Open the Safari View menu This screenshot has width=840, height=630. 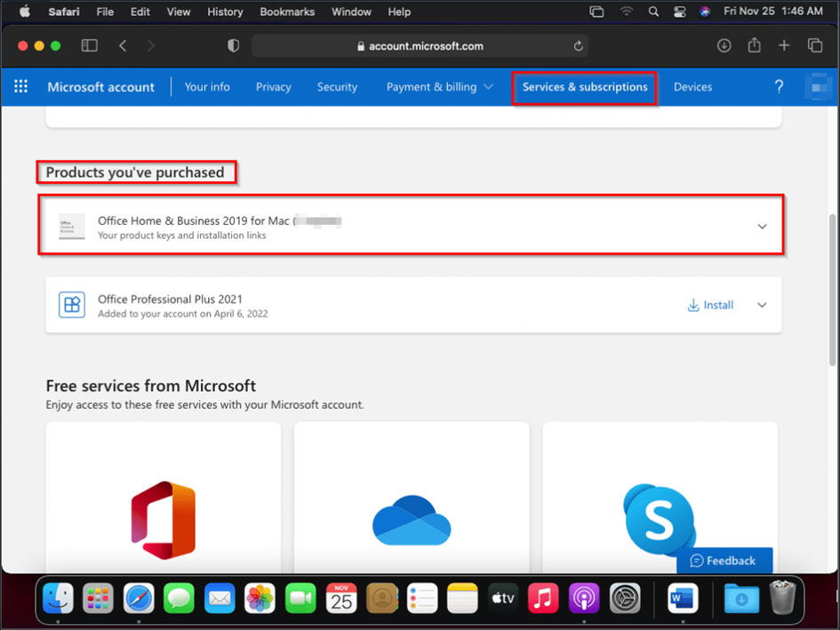pyautogui.click(x=179, y=12)
